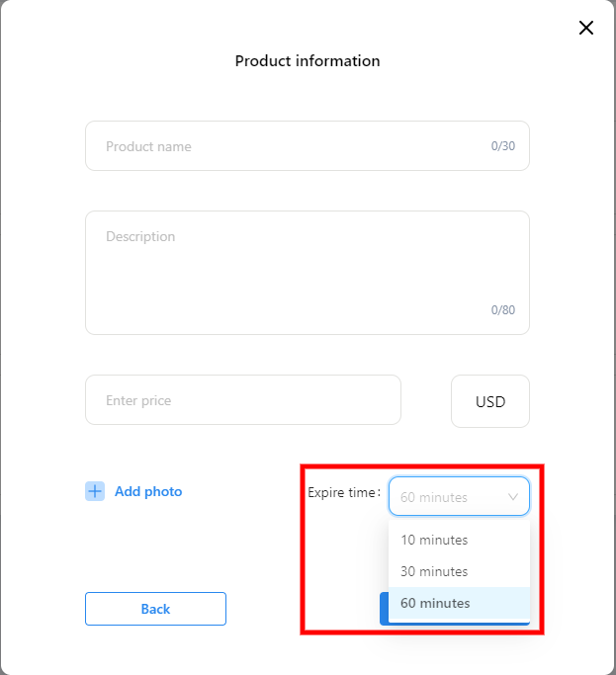Viewport: 616px width, 675px height.
Task: Click the plus icon for adding photo
Action: point(94,491)
